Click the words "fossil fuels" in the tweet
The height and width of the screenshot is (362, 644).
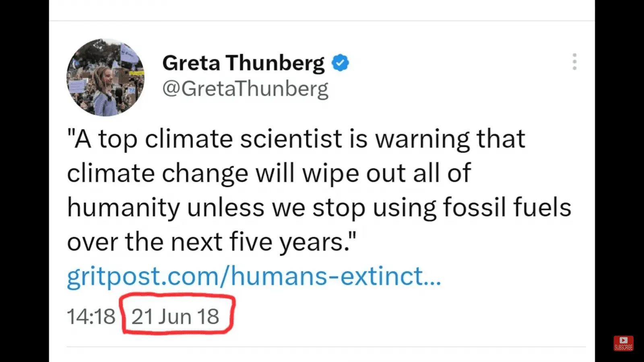(x=507, y=208)
